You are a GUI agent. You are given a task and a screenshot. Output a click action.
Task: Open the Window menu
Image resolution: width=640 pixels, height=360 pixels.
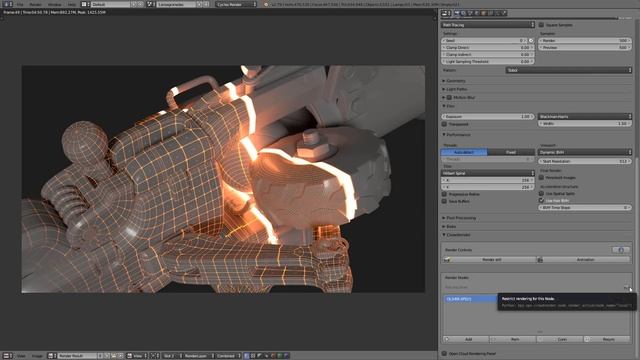coord(54,4)
